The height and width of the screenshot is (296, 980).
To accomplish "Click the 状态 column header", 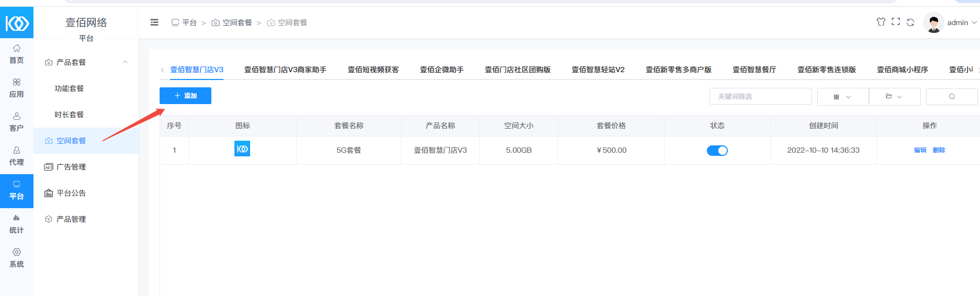I will pos(717,126).
